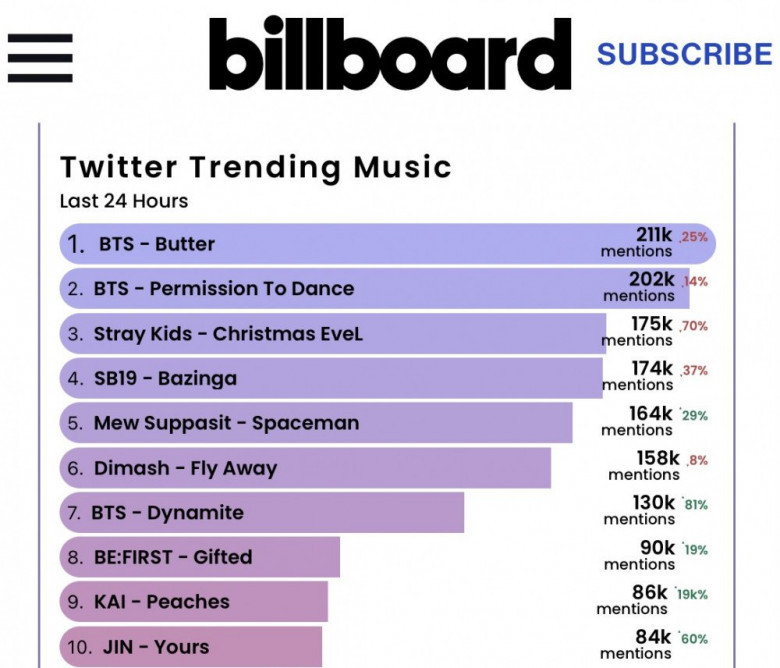Select the BE:FIRST - Gifted bar
This screenshot has height=668, width=780.
pyautogui.click(x=172, y=557)
